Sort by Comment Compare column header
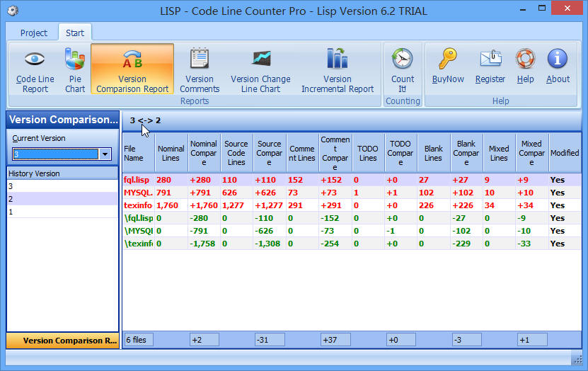The height and width of the screenshot is (371, 588). [335, 153]
